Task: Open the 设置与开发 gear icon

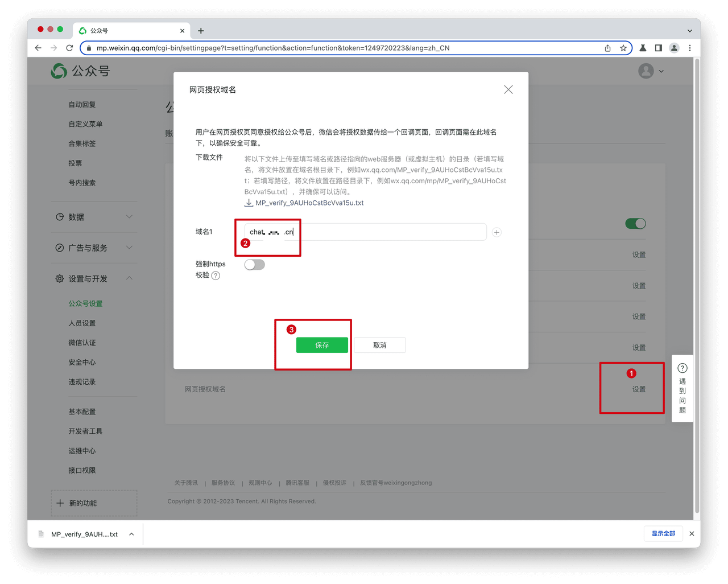Action: (59, 278)
